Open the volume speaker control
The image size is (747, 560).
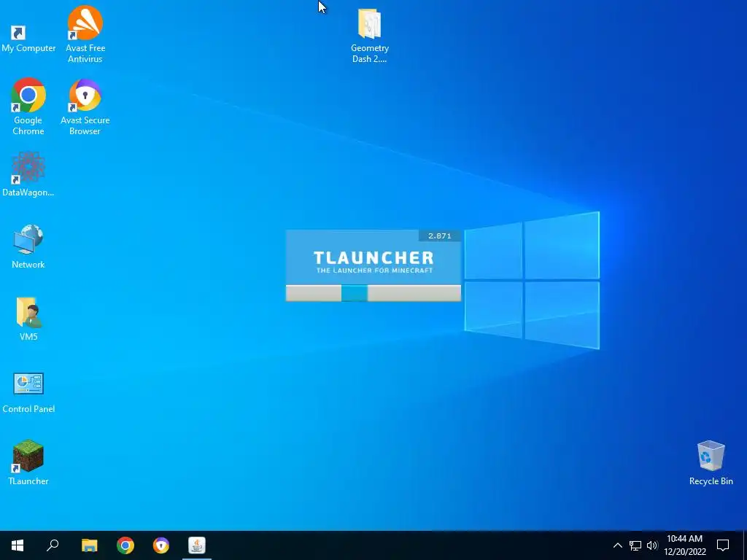(652, 545)
